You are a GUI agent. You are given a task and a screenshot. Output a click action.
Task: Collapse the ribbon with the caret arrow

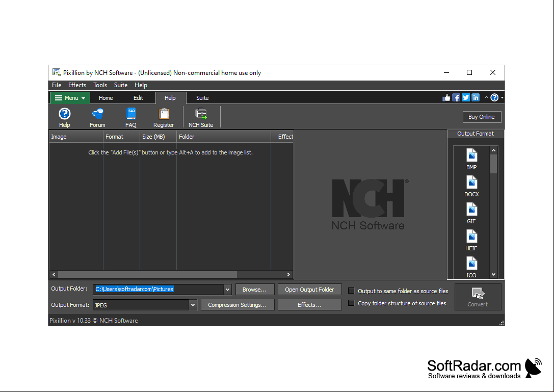pyautogui.click(x=487, y=97)
